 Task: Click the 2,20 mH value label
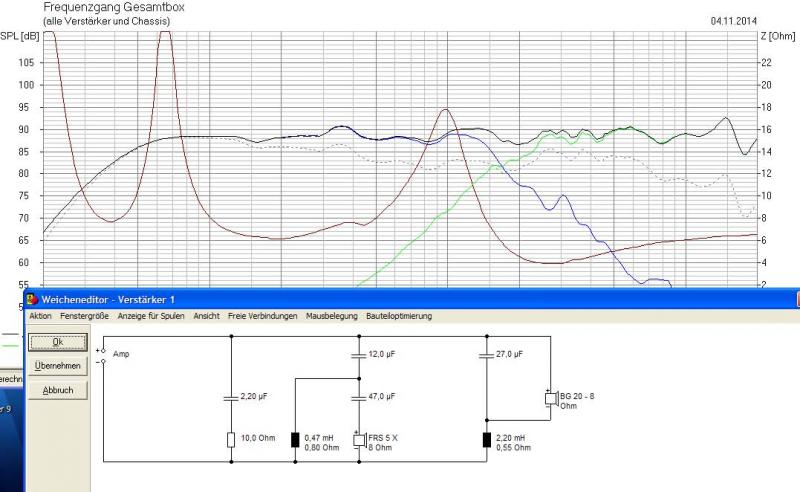(511, 438)
